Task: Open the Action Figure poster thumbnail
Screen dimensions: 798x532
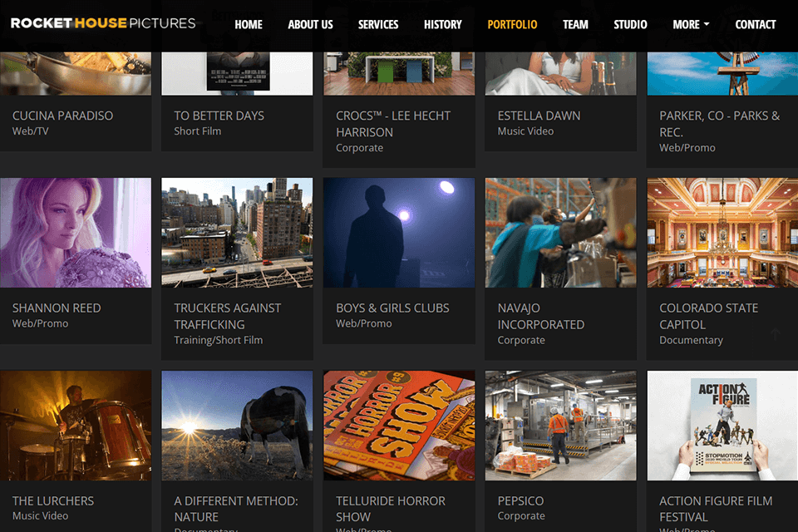Action: 722,426
